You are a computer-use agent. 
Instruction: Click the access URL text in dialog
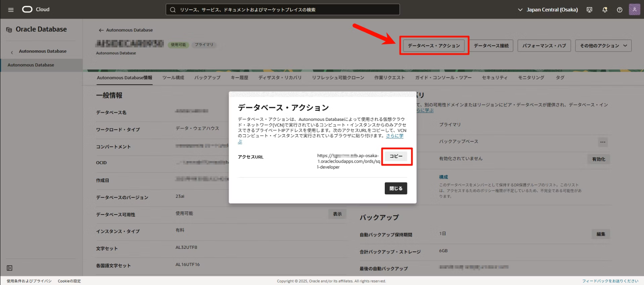click(349, 161)
